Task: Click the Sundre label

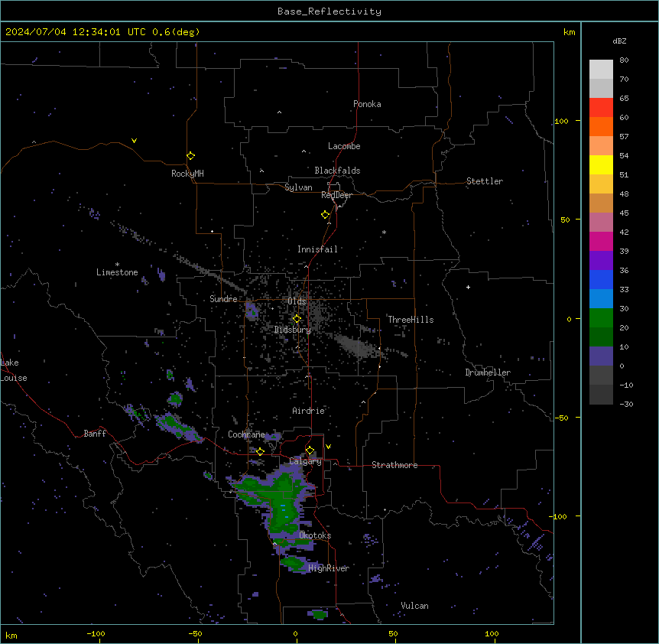Action: [x=223, y=299]
